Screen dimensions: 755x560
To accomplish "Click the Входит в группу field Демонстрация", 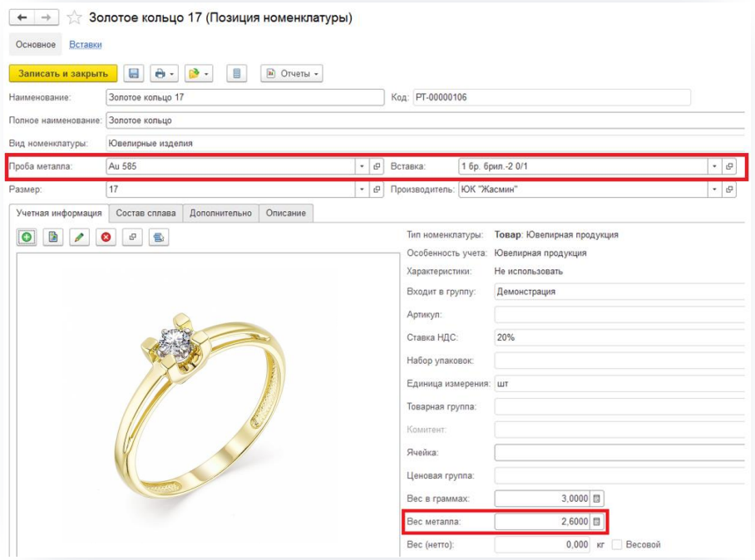I will pyautogui.click(x=619, y=292).
